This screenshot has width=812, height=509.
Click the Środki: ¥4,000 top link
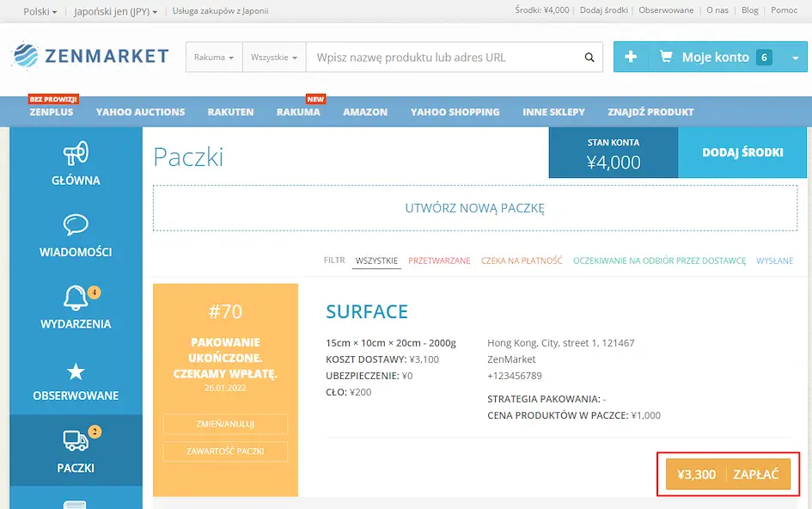pos(541,9)
